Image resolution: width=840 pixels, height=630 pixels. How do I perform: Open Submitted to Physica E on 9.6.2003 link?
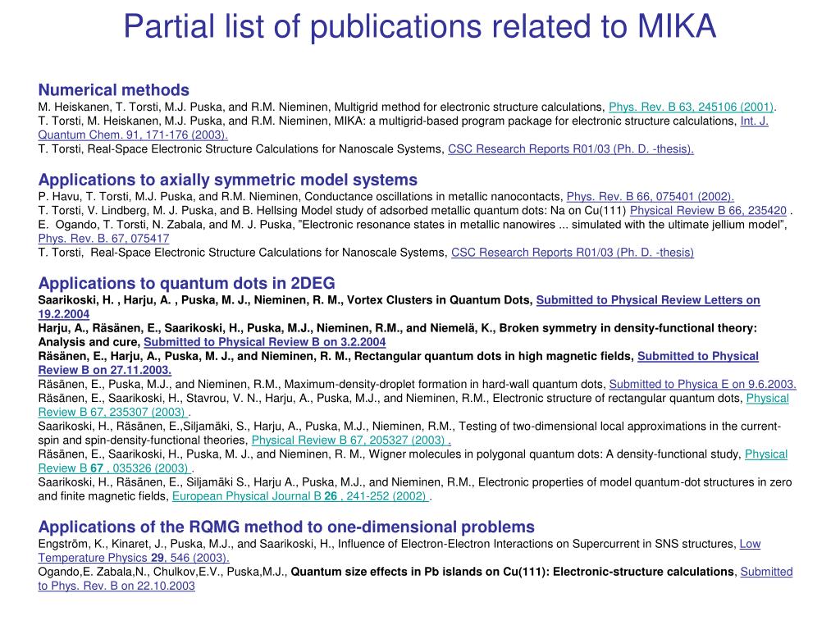[702, 384]
